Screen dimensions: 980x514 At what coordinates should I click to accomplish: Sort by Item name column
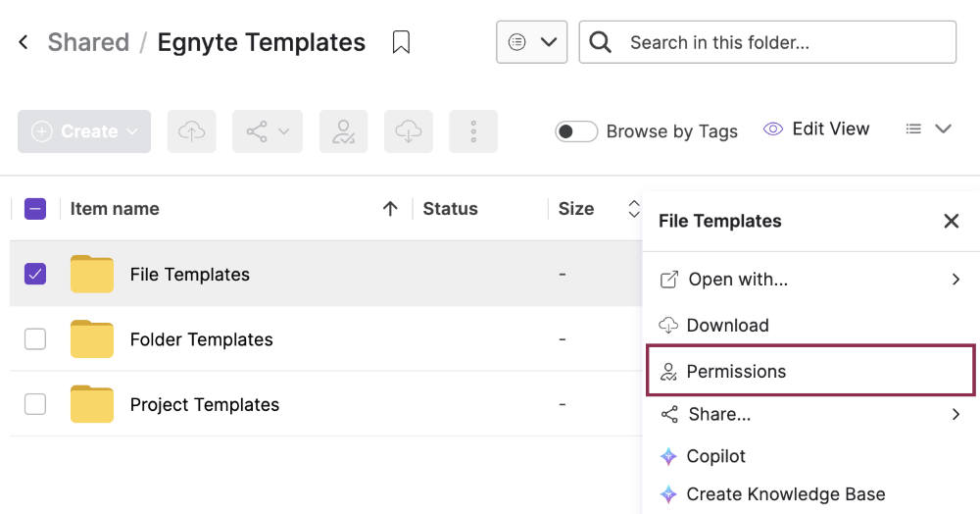(x=115, y=209)
